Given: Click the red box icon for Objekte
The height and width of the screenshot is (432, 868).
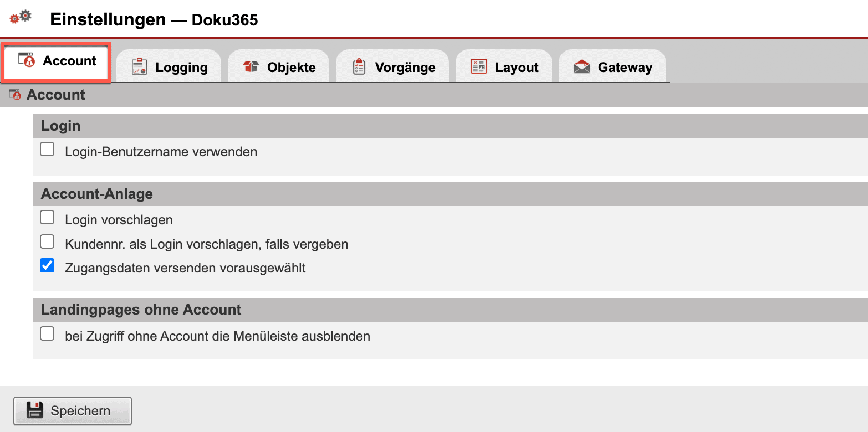Looking at the screenshot, I should tap(251, 67).
